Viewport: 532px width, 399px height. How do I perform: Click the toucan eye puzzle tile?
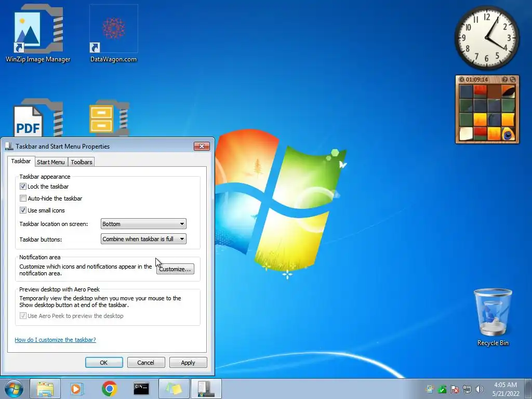point(508,134)
